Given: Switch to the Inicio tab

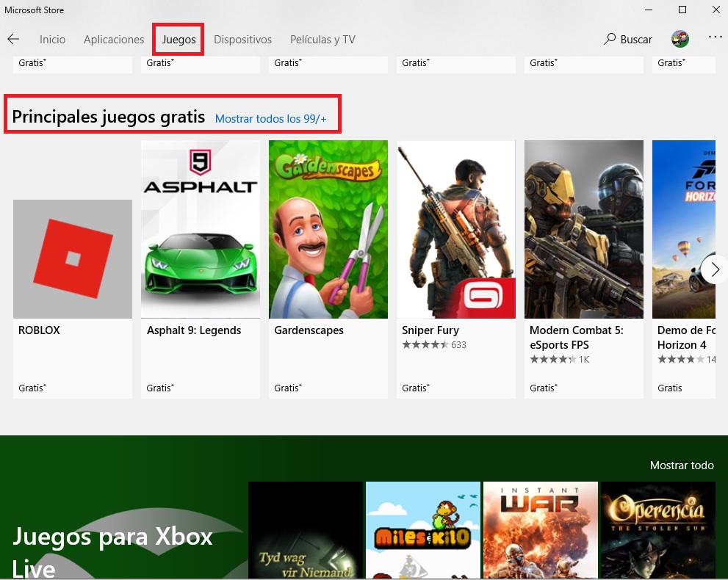Looking at the screenshot, I should click(52, 40).
